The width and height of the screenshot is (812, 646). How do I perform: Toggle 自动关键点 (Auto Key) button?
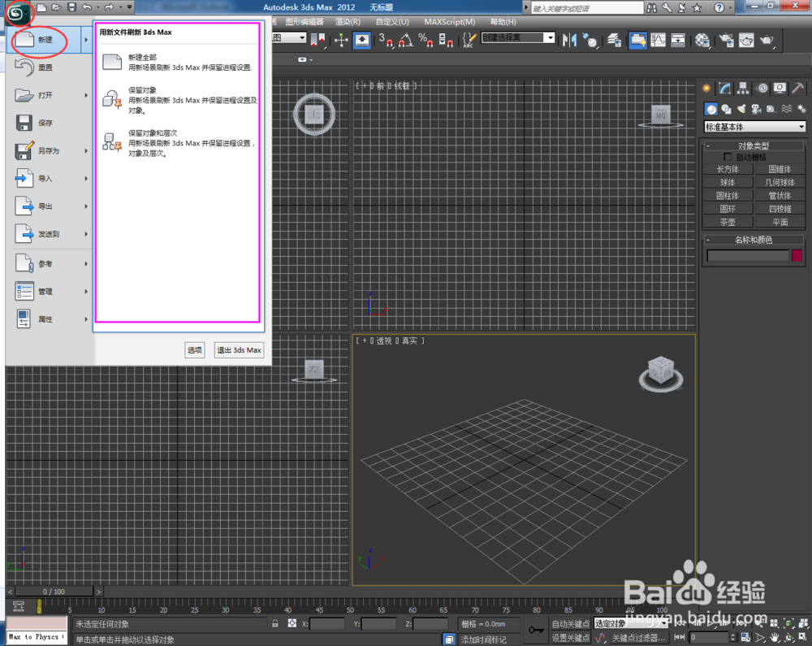coord(570,624)
